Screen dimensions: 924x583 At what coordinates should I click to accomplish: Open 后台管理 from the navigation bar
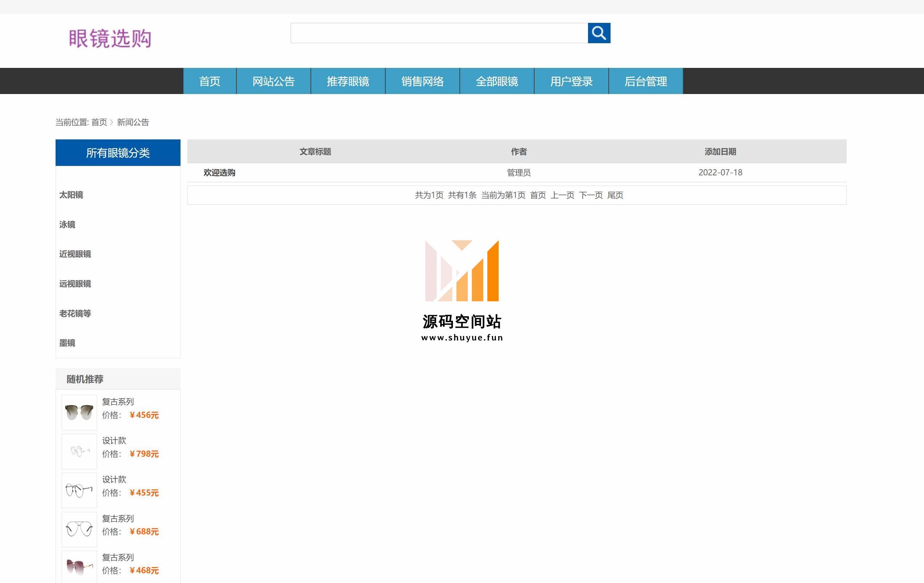(x=646, y=81)
